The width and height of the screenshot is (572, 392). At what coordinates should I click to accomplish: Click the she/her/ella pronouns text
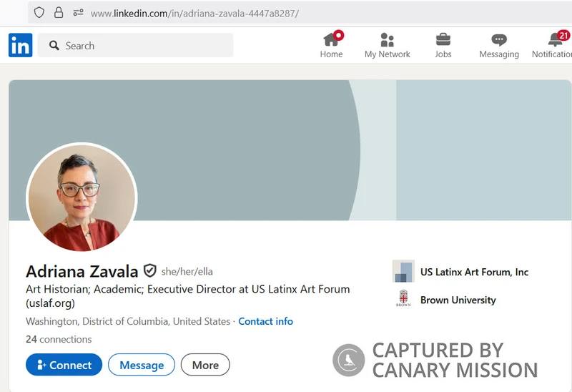[187, 272]
